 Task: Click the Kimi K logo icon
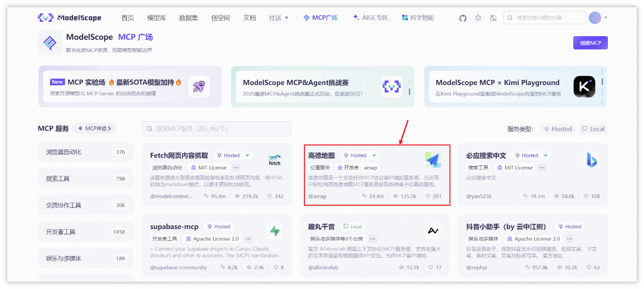pyautogui.click(x=584, y=87)
